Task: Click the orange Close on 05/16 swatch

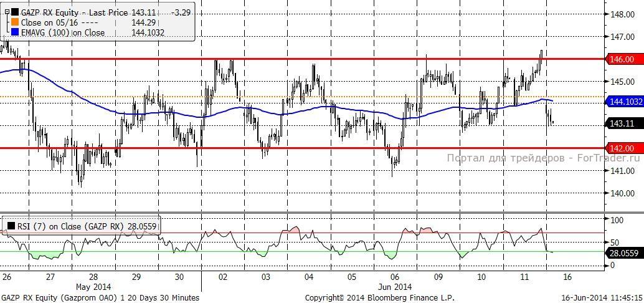Action: click(15, 22)
